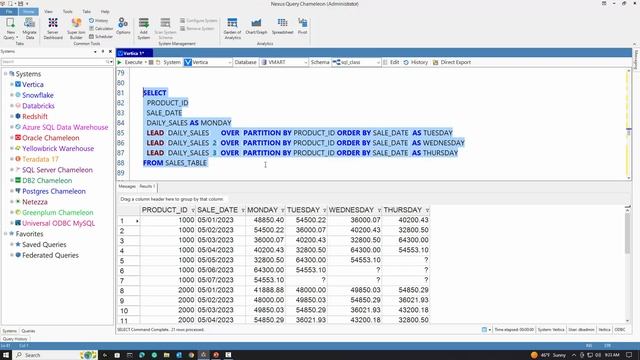Expand the Snowflake system node
Viewport: 640px width, 360px height.
point(12,95)
